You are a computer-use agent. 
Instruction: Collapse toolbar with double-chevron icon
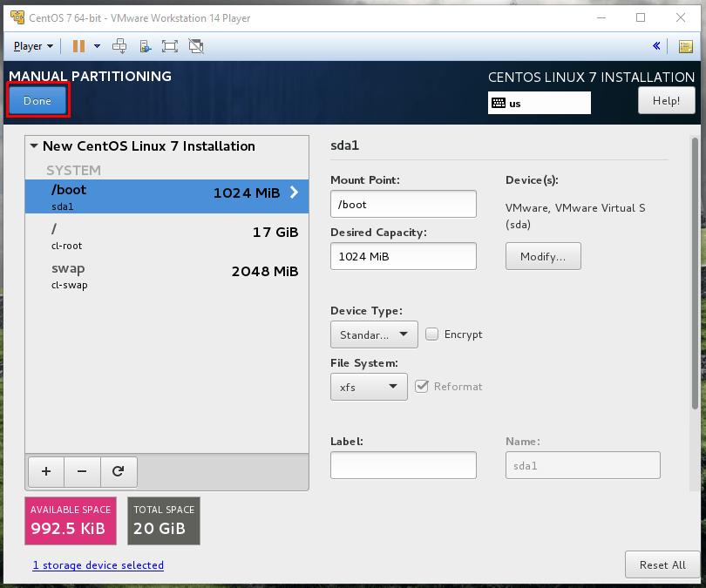pos(656,46)
